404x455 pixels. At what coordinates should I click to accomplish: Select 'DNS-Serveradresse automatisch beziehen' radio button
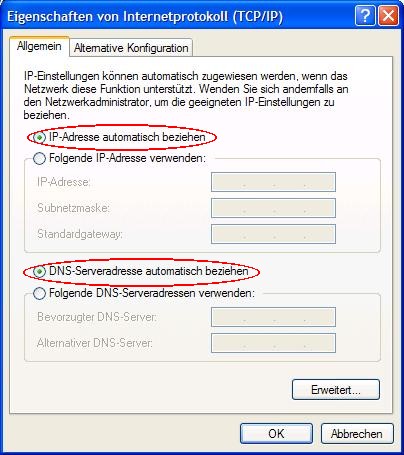40,272
